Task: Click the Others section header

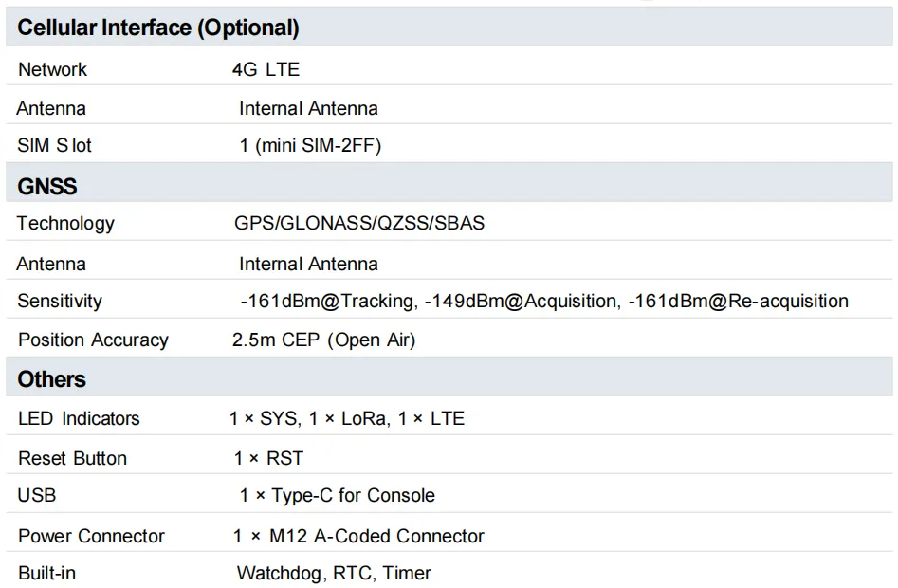Action: [51, 379]
